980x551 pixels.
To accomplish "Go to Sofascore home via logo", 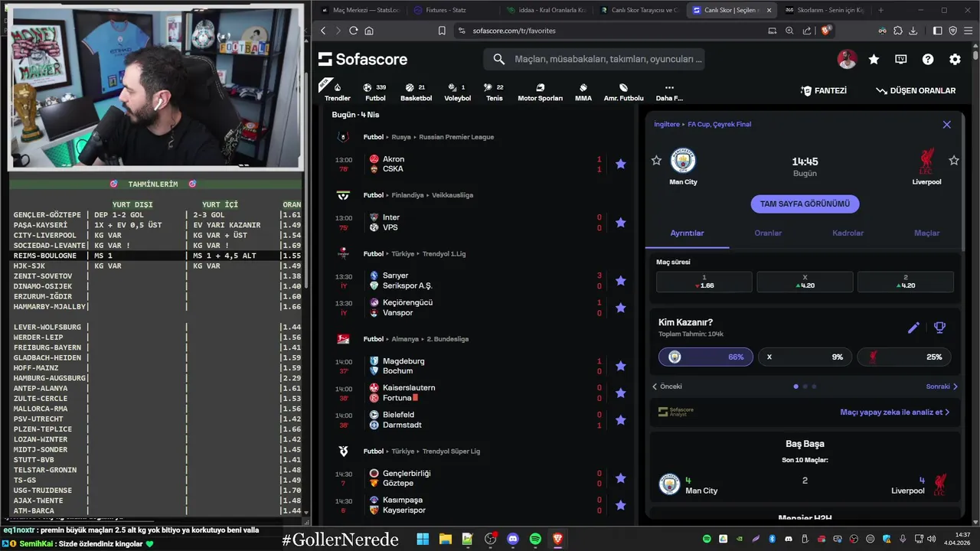I will click(x=363, y=59).
